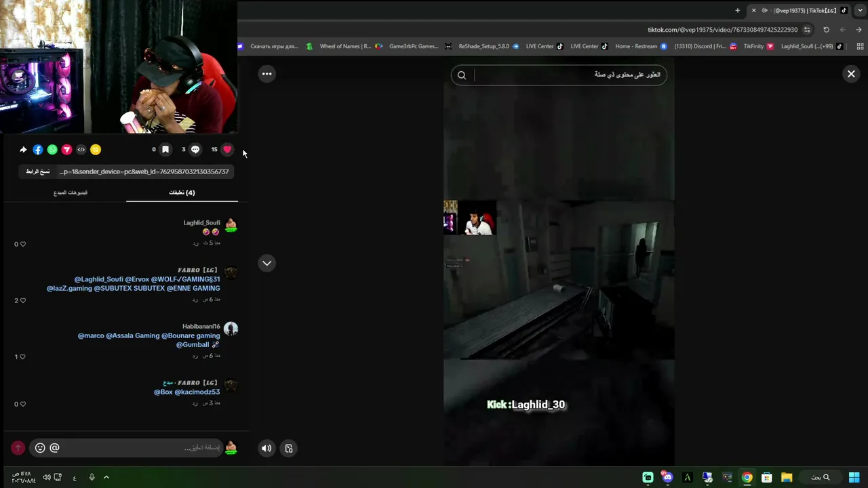Expand the browser tab search dropdown
Screen dimensions: 868x488
tap(861, 10)
